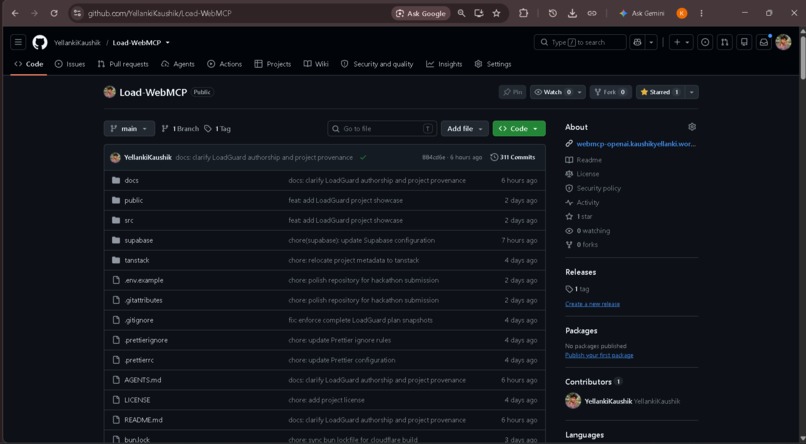View the 311 Commits history

[512, 157]
